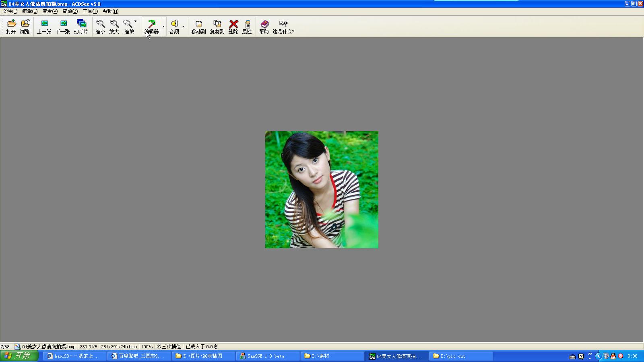Switch to D:\pic out folder taskbar window
Screen dimensions: 644x362
(x=461, y=356)
